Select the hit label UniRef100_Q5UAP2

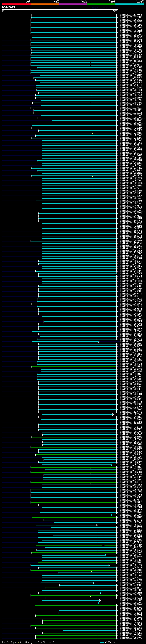[131, 366]
